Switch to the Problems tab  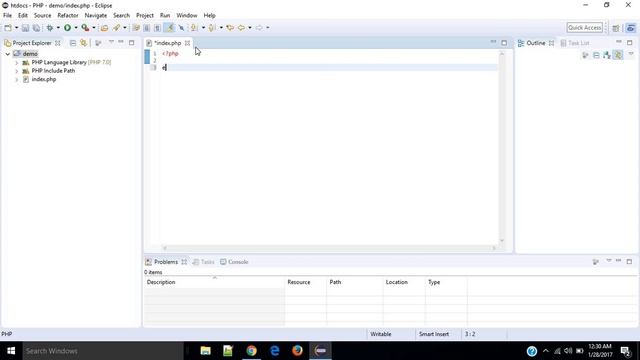[165, 262]
